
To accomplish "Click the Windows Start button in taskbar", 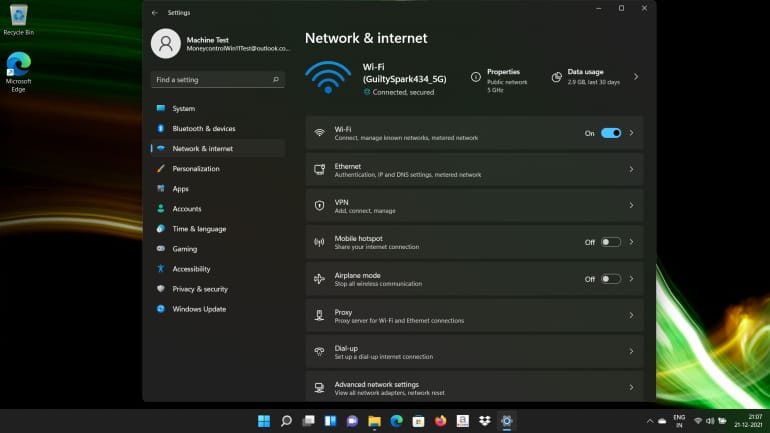I will pos(264,421).
